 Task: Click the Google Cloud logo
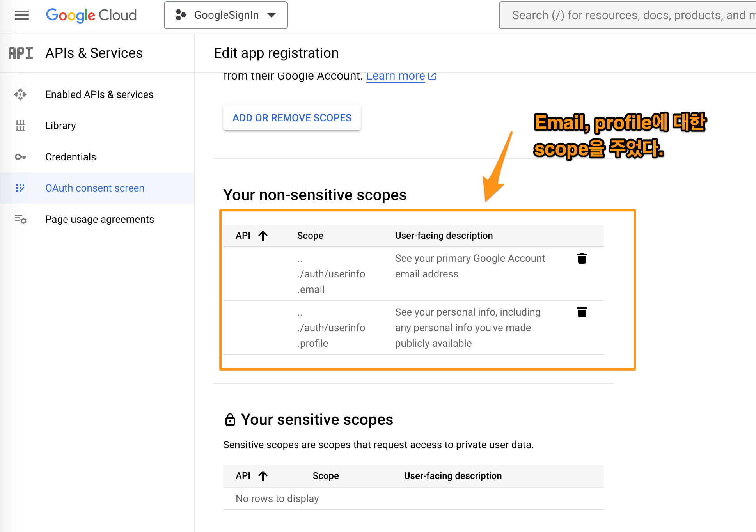click(x=91, y=15)
